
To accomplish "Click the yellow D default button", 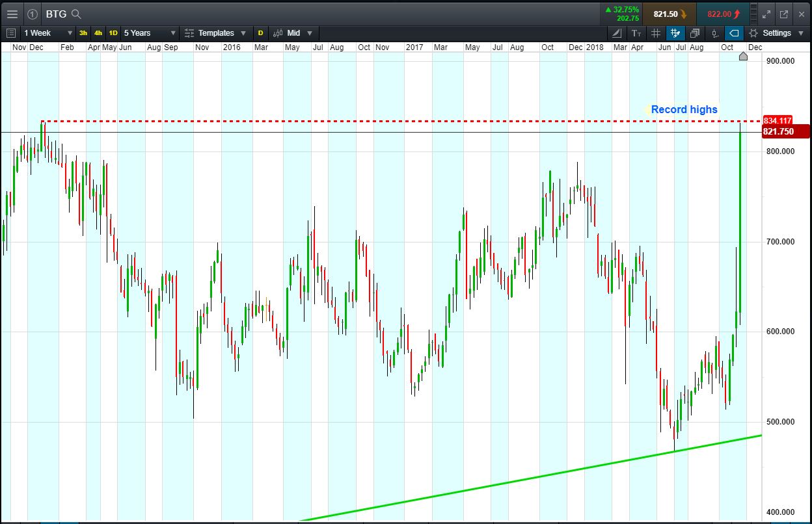I will click(260, 33).
